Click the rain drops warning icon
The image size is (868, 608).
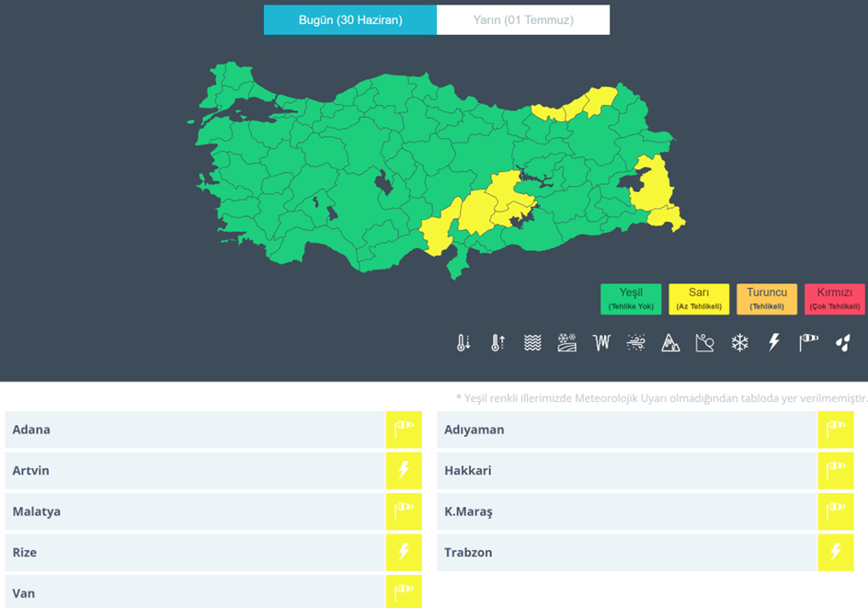[x=843, y=343]
